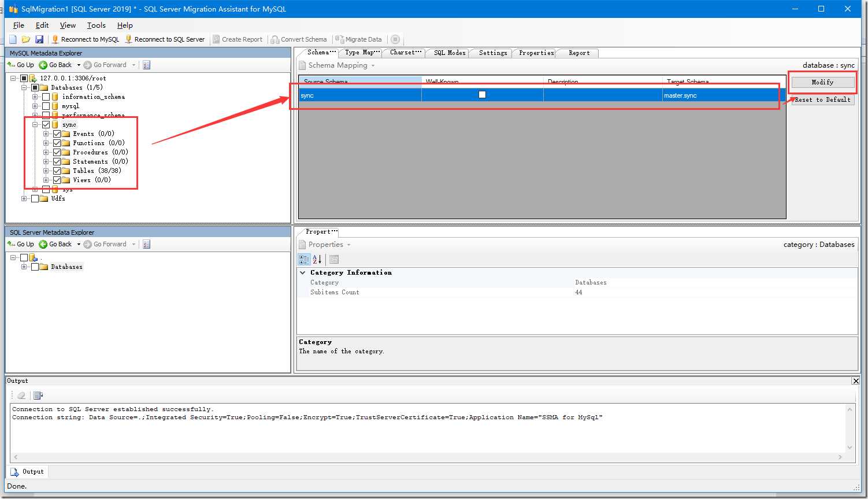Close the Output panel
The image size is (868, 499).
coord(855,380)
